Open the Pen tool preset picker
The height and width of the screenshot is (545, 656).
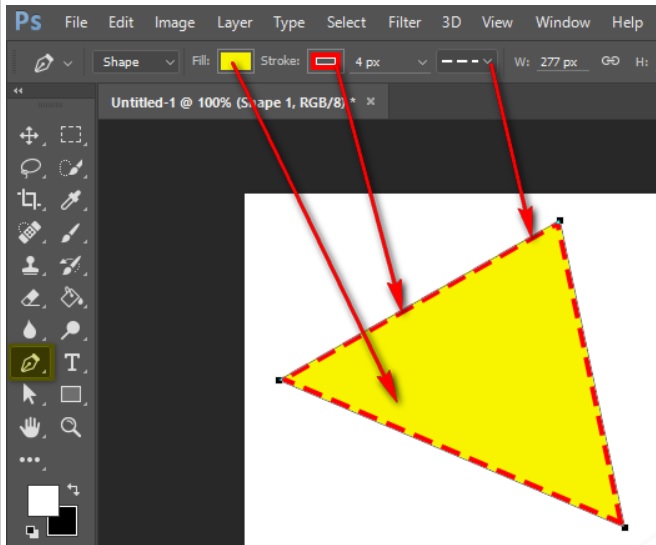coord(68,64)
